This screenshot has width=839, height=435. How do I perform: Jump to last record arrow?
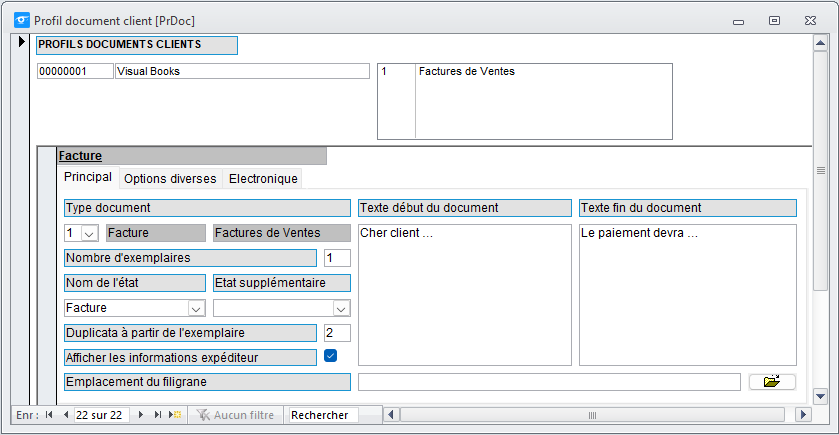coord(157,415)
